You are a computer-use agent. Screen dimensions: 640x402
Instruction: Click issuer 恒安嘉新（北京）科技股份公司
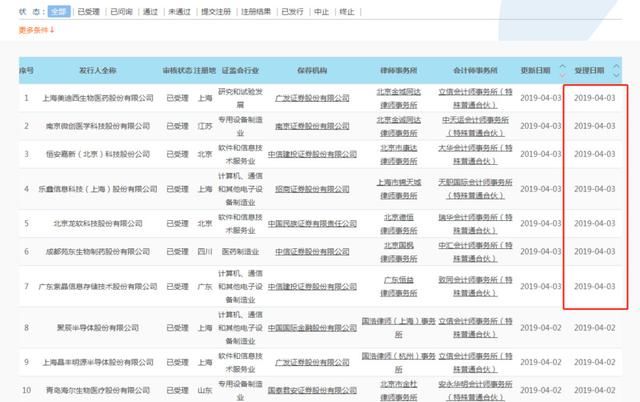(x=98, y=154)
